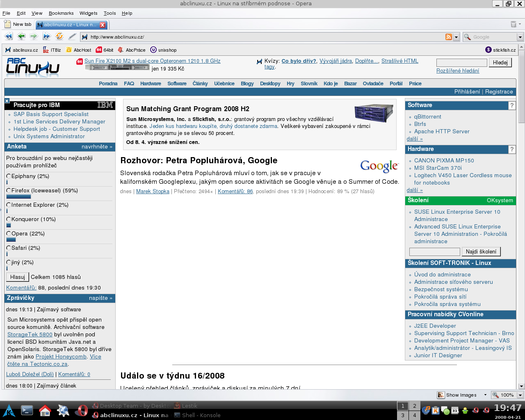Switch to virtual desktop 2 in pager

point(415,406)
